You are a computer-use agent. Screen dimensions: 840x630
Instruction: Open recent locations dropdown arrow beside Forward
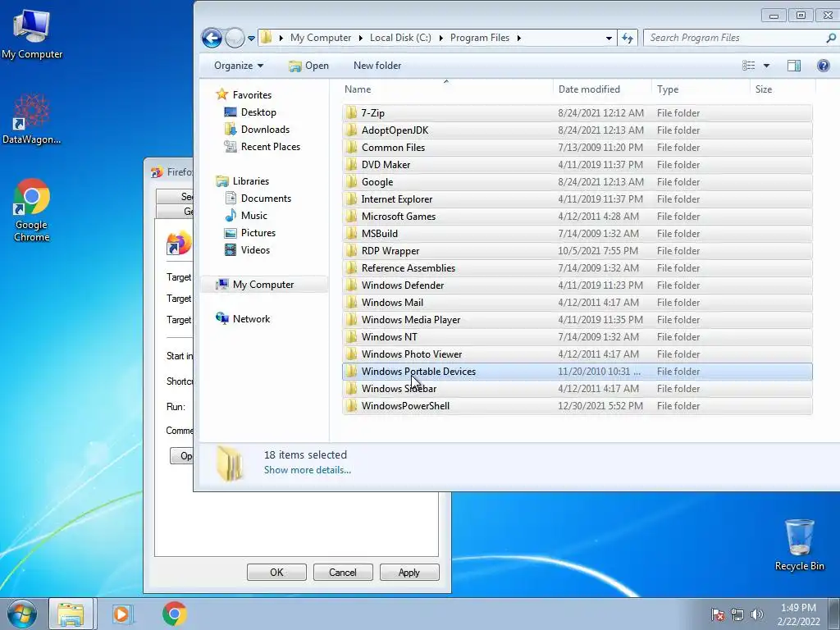click(251, 38)
